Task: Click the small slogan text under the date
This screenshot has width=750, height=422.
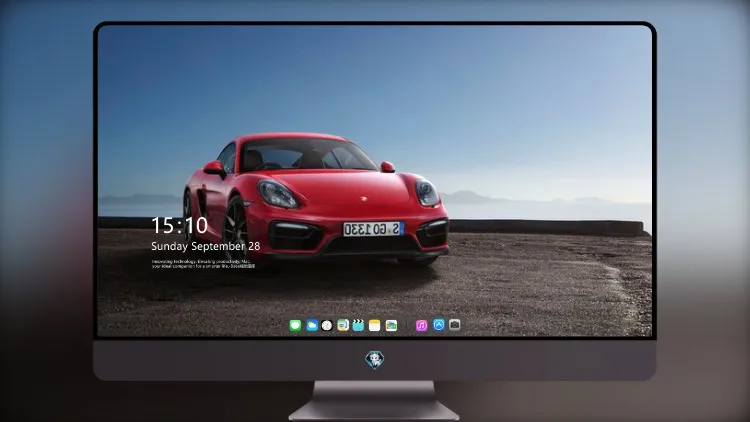Action: point(203,264)
